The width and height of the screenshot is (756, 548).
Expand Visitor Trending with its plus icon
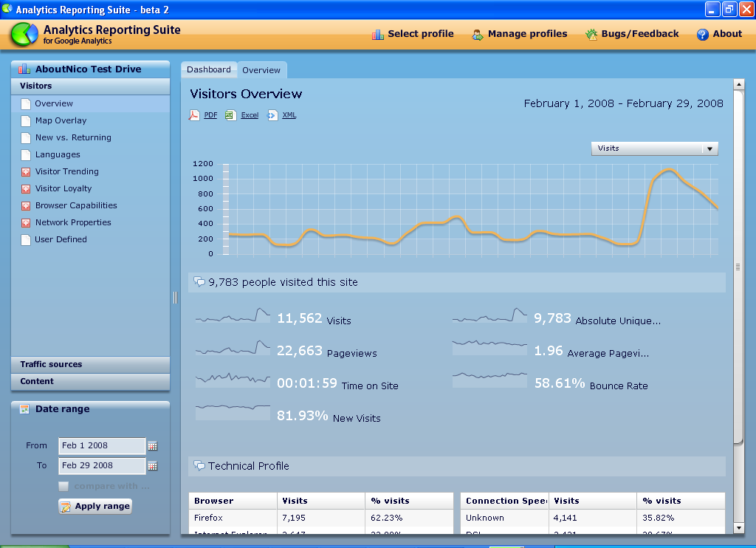pos(26,172)
